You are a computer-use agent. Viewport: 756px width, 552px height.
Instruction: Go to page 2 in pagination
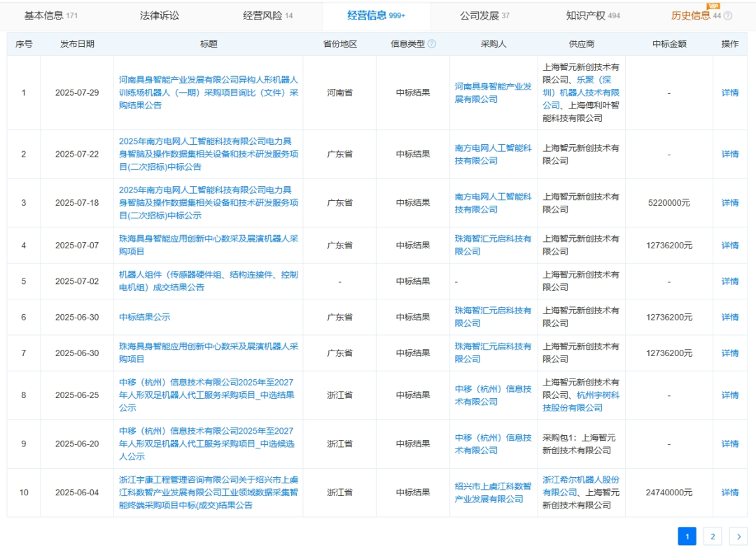coord(713,536)
